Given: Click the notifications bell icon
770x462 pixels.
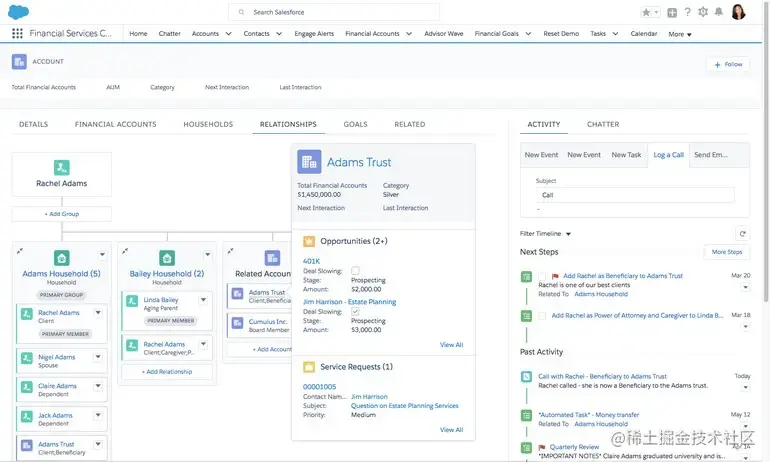Looking at the screenshot, I should pos(718,12).
